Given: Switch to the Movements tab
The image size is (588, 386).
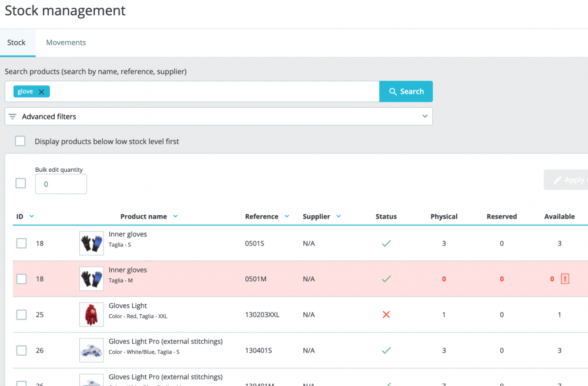Looking at the screenshot, I should pyautogui.click(x=66, y=42).
